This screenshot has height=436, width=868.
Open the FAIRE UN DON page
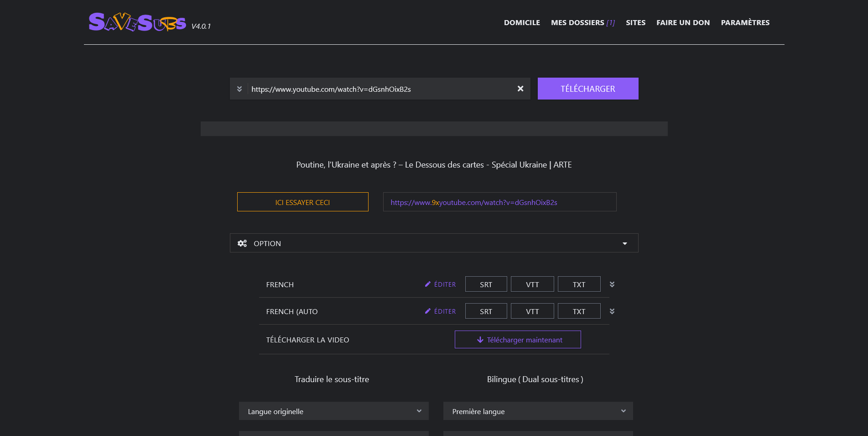[683, 22]
